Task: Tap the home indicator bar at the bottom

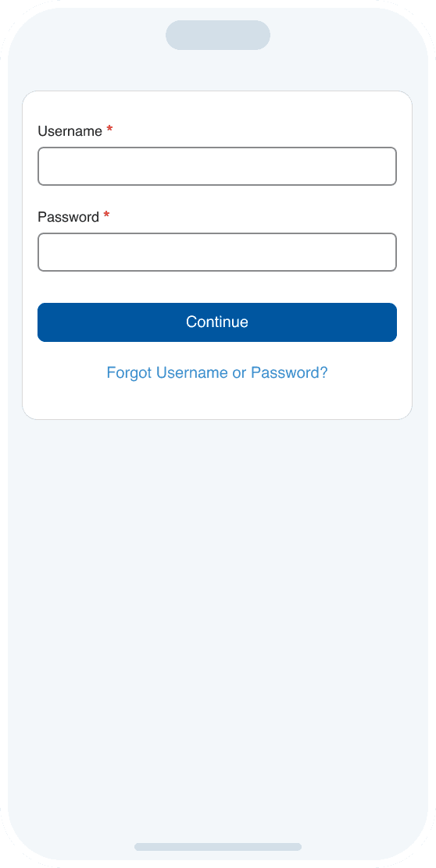Action: (218, 847)
